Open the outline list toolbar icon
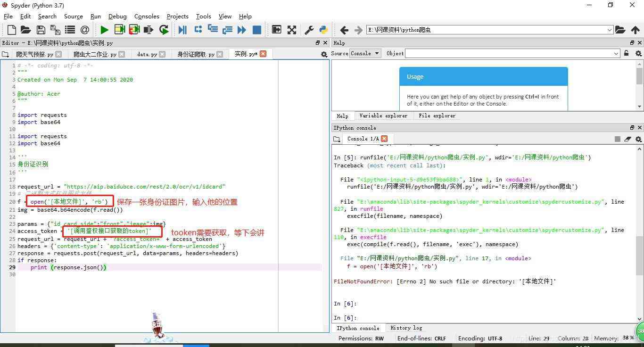Viewport: 644px width, 347px height. coord(70,30)
